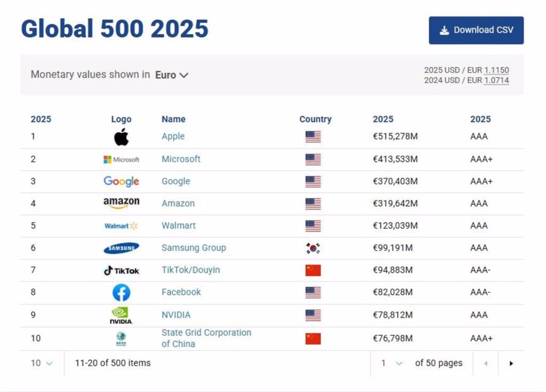Select the Samsung Group logo
The image size is (546, 392).
coord(121,247)
